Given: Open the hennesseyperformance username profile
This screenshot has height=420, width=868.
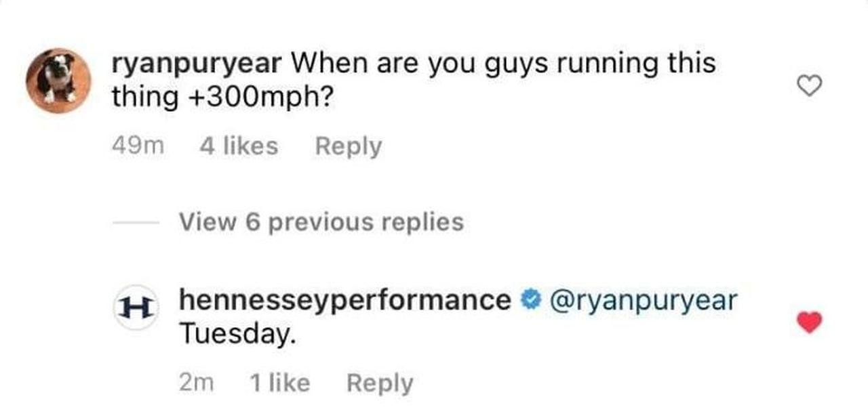Looking at the screenshot, I should pyautogui.click(x=344, y=300).
